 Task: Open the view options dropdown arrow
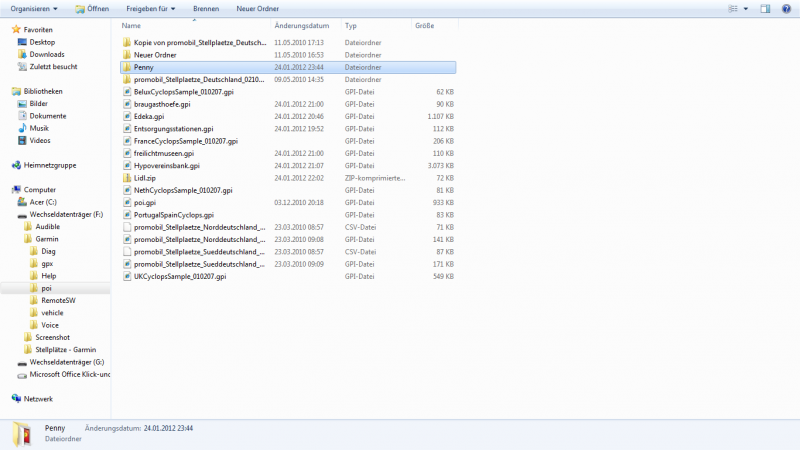pyautogui.click(x=746, y=8)
